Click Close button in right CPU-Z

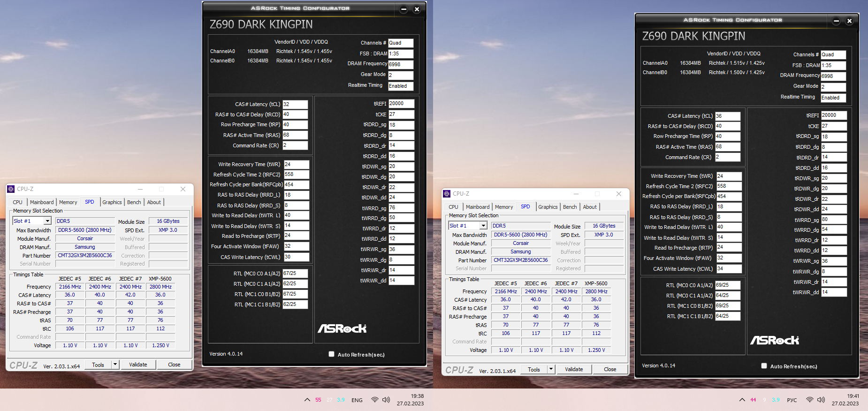(x=610, y=369)
